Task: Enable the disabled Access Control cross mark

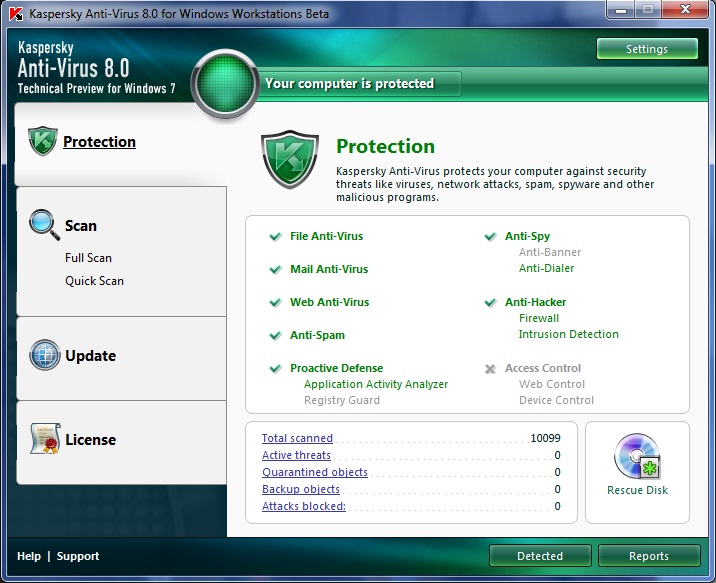Action: click(490, 368)
